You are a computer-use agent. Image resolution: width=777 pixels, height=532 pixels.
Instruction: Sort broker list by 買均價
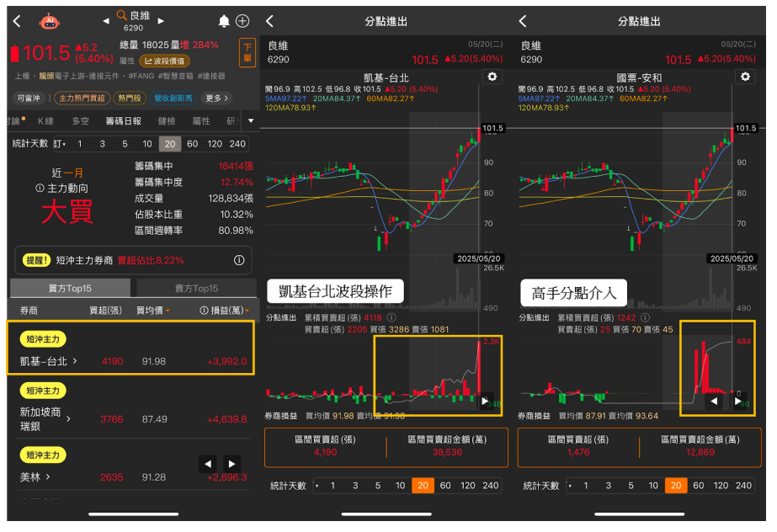click(x=153, y=311)
